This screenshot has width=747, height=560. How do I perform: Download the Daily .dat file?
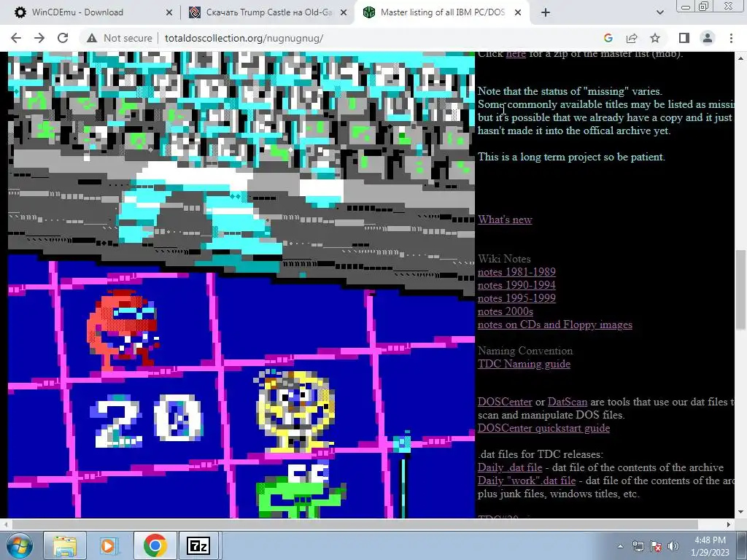pos(510,467)
